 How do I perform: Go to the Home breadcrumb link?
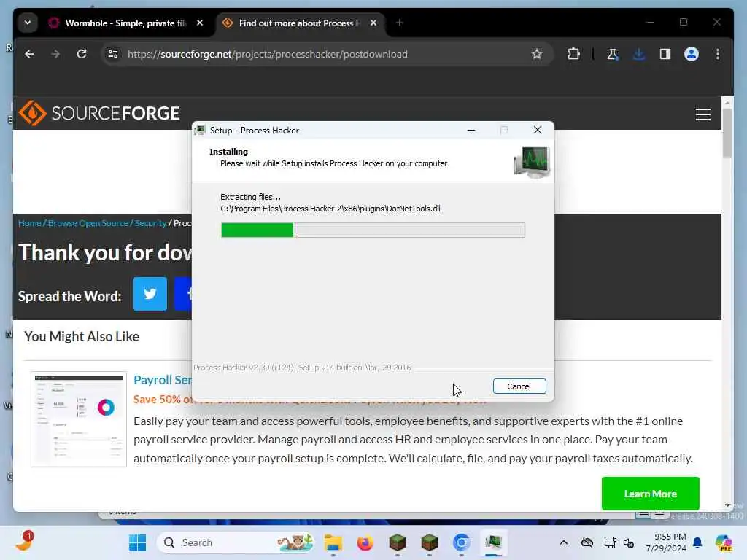point(29,223)
